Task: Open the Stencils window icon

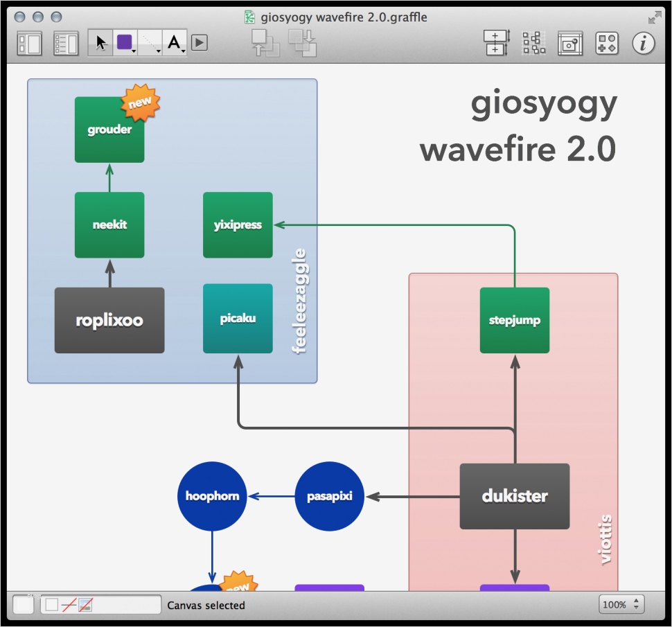Action: point(606,43)
